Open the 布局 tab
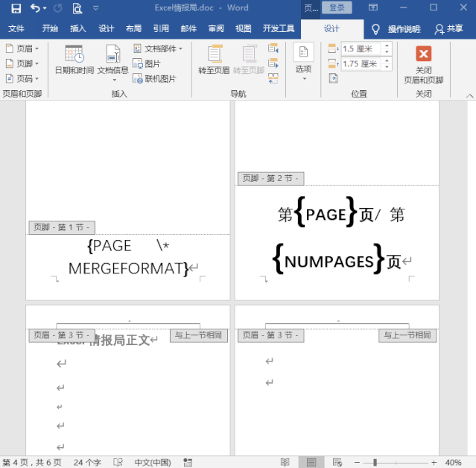The width and height of the screenshot is (476, 468). click(133, 28)
